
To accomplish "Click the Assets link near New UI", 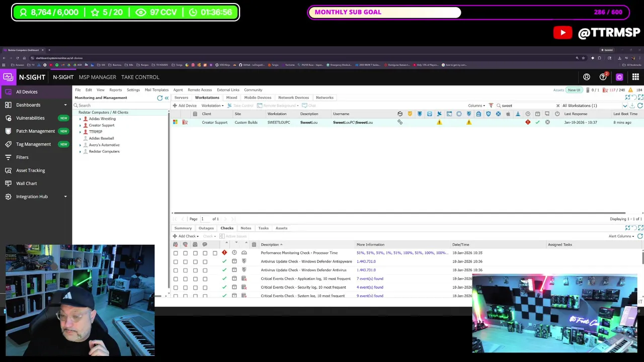I will point(558,90).
